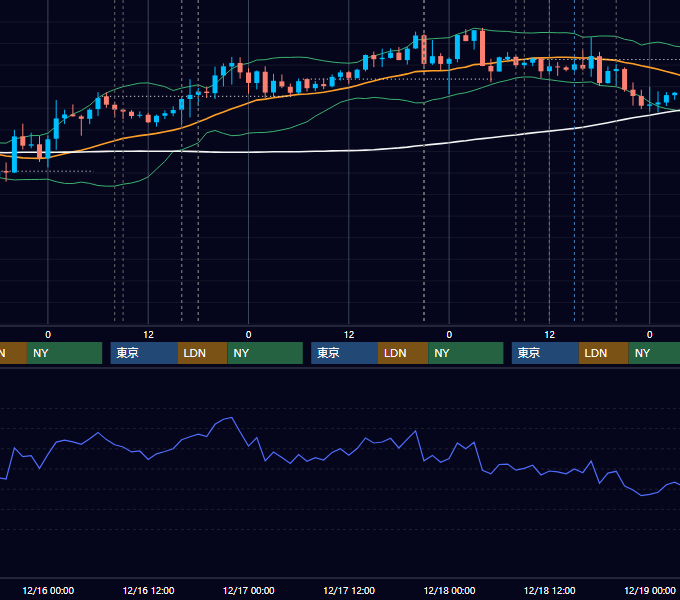Select the LDN session block on 12/18
Viewport: 680px width, 600px height.
coord(604,353)
